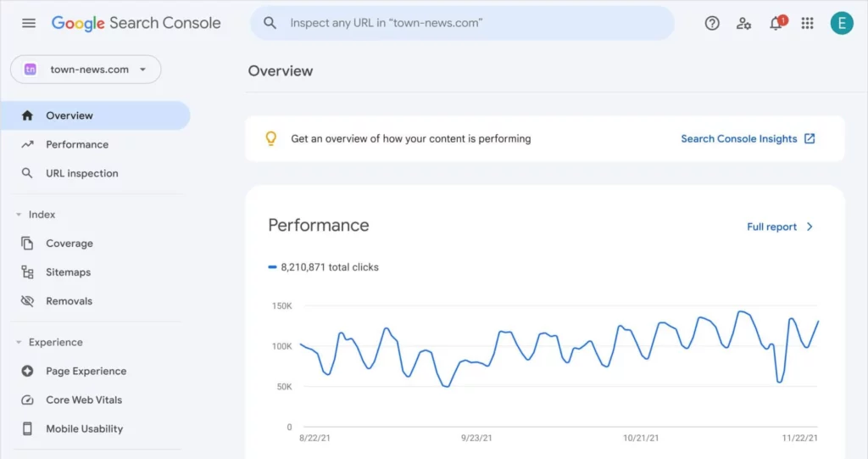Click the Coverage pages icon
Image resolution: width=868 pixels, height=459 pixels.
27,243
